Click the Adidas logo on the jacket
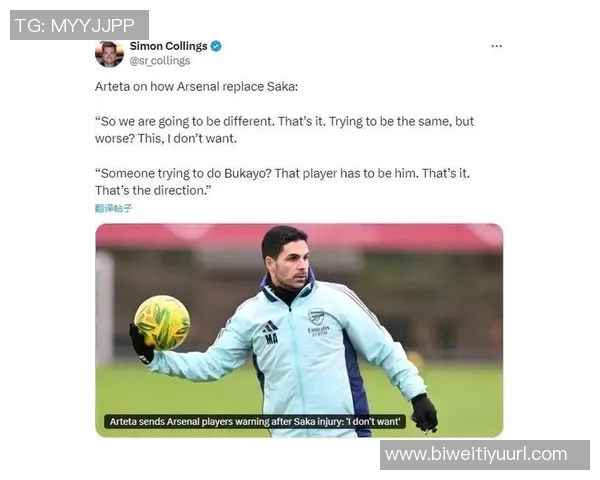 (270, 327)
